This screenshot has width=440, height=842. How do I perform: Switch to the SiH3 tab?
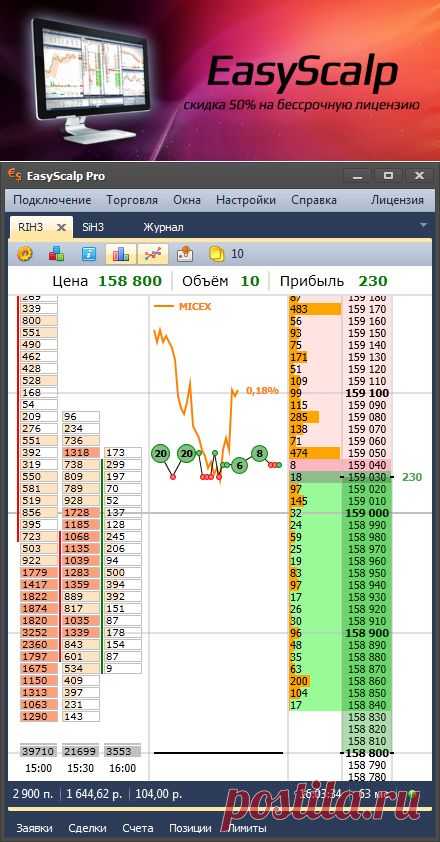(x=93, y=227)
